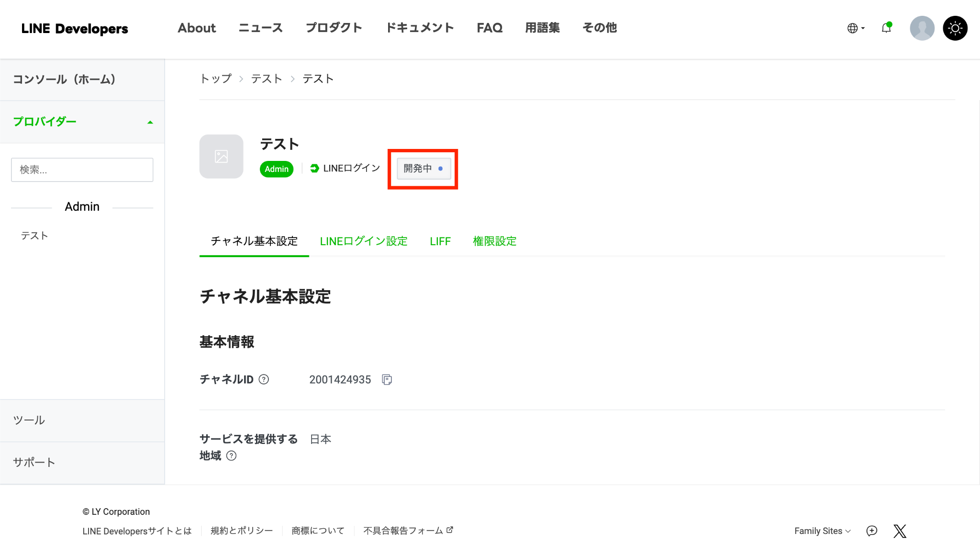Open the X (Twitter) footer icon
This screenshot has width=980, height=556.
[x=900, y=531]
